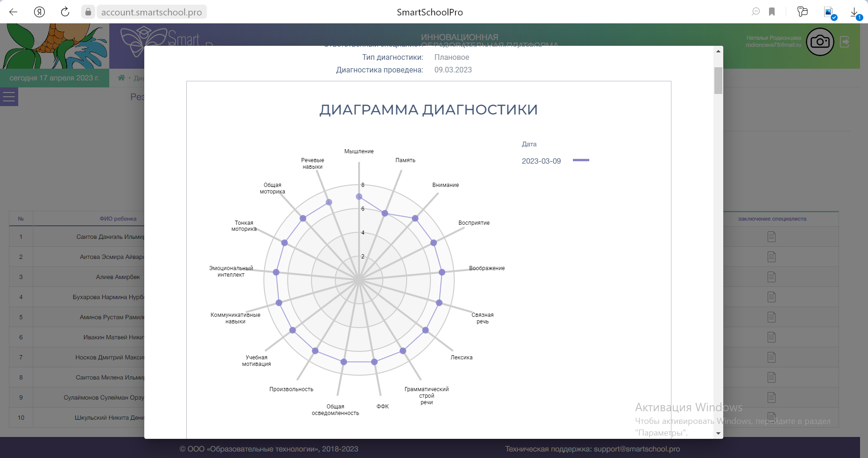The height and width of the screenshot is (458, 868).
Task: Select child Алиев Амирбек in table
Action: [118, 277]
